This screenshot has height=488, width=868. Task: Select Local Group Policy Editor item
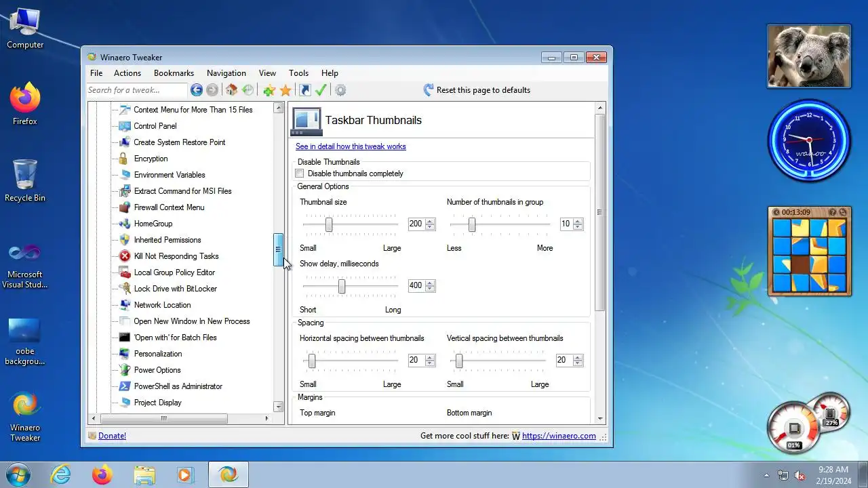tap(174, 272)
